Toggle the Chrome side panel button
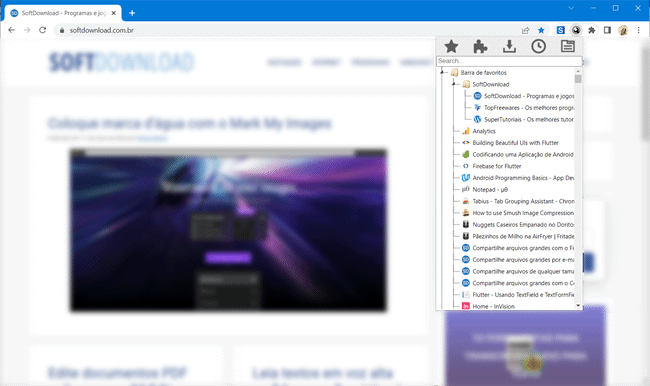This screenshot has height=386, width=650. click(607, 30)
